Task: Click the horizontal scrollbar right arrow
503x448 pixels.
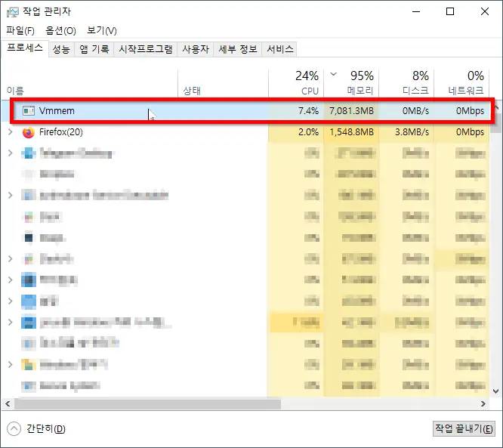Action: click(483, 403)
